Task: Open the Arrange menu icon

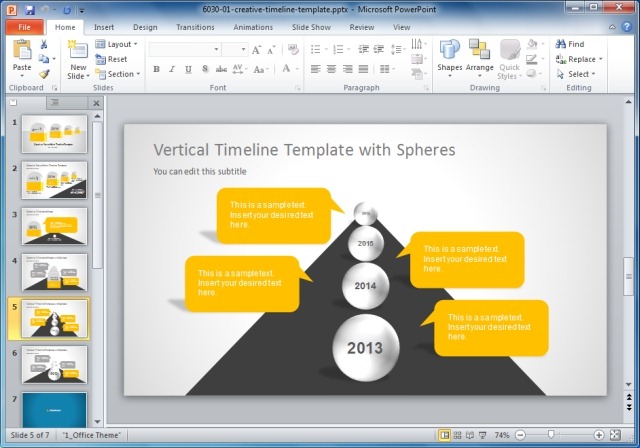Action: [x=479, y=58]
